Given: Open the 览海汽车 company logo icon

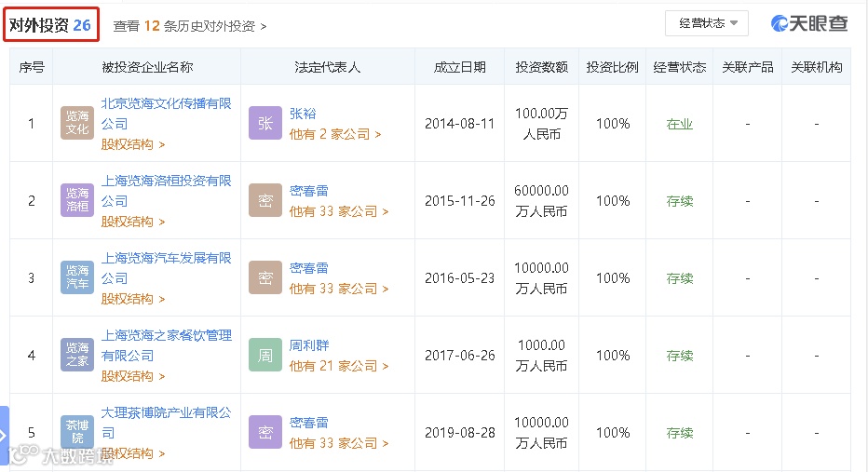Looking at the screenshot, I should (77, 277).
